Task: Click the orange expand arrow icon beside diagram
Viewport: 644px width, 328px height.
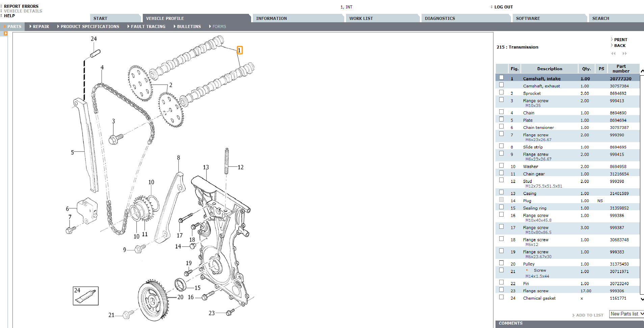Action: pyautogui.click(x=5, y=33)
